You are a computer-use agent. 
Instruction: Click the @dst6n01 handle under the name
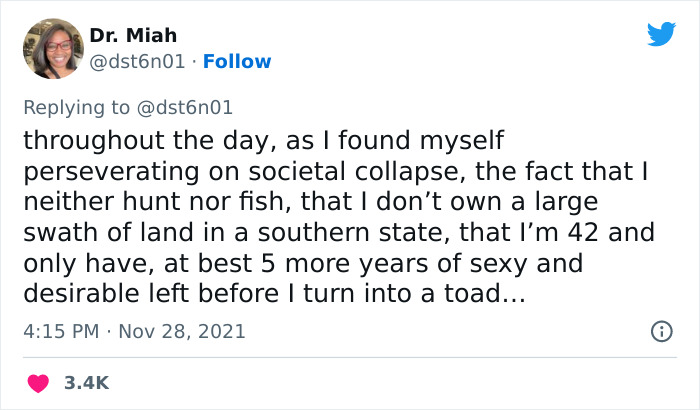tap(137, 62)
